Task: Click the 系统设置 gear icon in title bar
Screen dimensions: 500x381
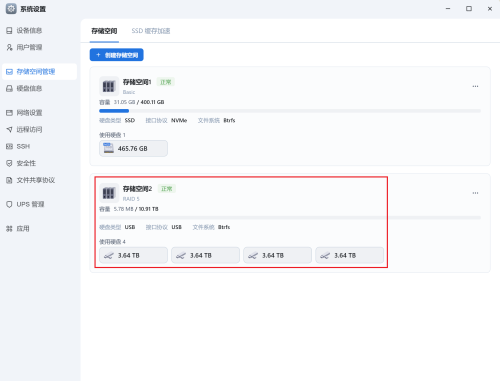Action: (11, 9)
